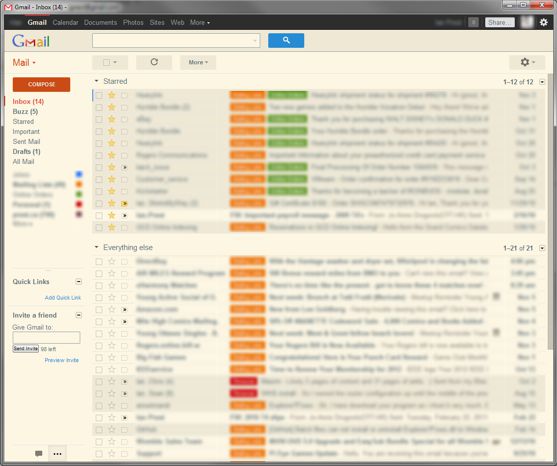557x466 pixels.
Task: Open the Important folder
Action: click(x=26, y=131)
